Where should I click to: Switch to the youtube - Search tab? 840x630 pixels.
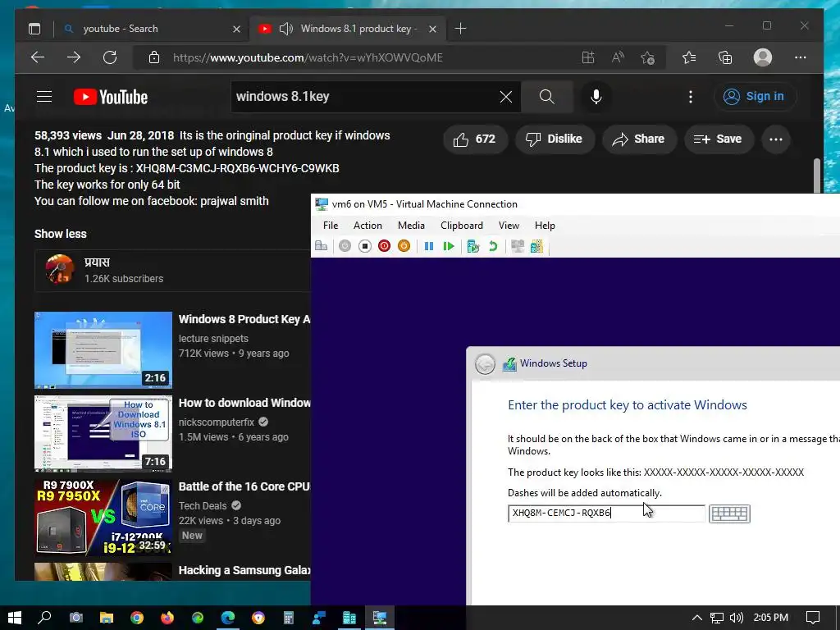coord(152,29)
